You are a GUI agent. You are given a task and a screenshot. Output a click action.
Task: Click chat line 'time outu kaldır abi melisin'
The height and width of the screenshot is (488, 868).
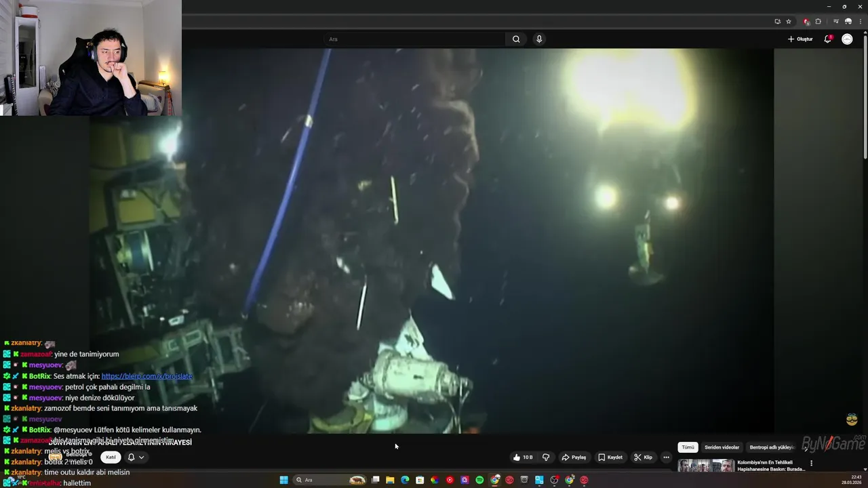click(x=87, y=472)
